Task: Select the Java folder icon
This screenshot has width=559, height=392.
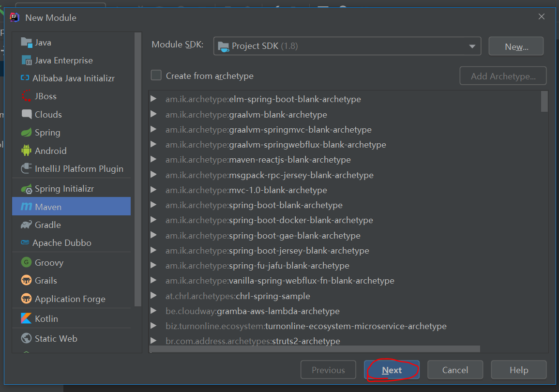Action: [x=27, y=43]
